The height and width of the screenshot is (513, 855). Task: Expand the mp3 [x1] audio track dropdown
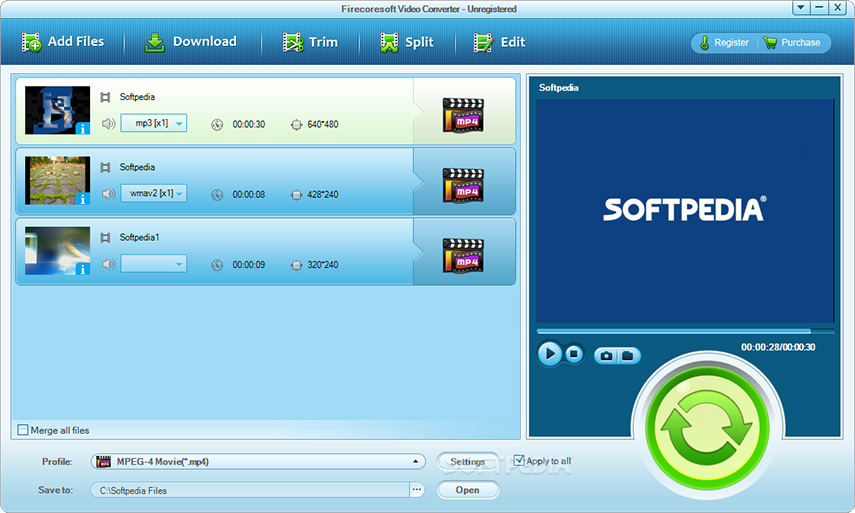[154, 123]
